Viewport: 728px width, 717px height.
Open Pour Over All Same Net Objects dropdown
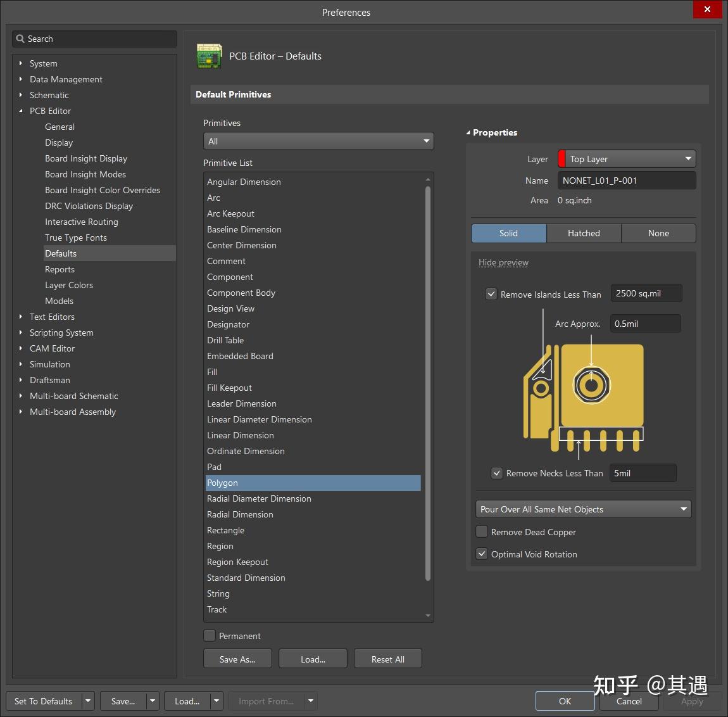pyautogui.click(x=583, y=509)
